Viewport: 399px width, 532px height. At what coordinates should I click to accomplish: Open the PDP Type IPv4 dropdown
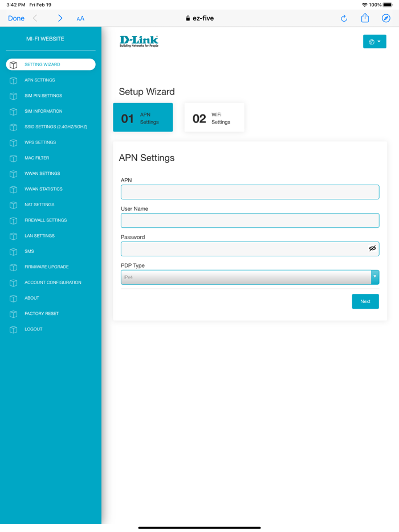coord(250,277)
